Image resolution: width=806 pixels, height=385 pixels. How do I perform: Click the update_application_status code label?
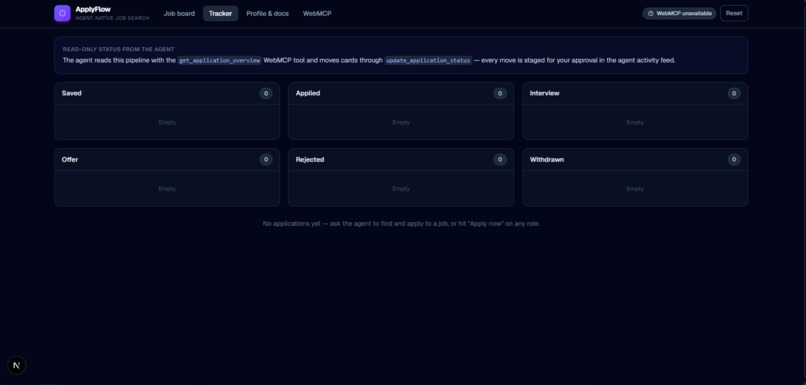(428, 60)
